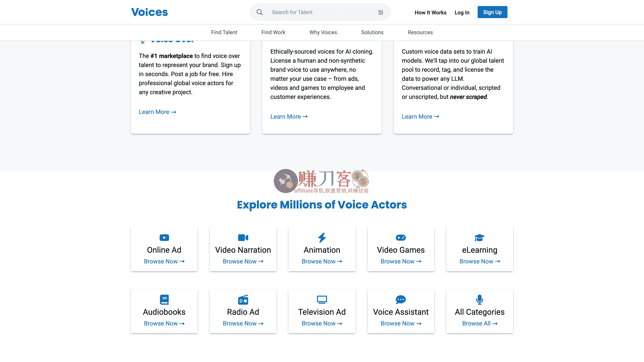Click the Audiobooks book icon

164,299
